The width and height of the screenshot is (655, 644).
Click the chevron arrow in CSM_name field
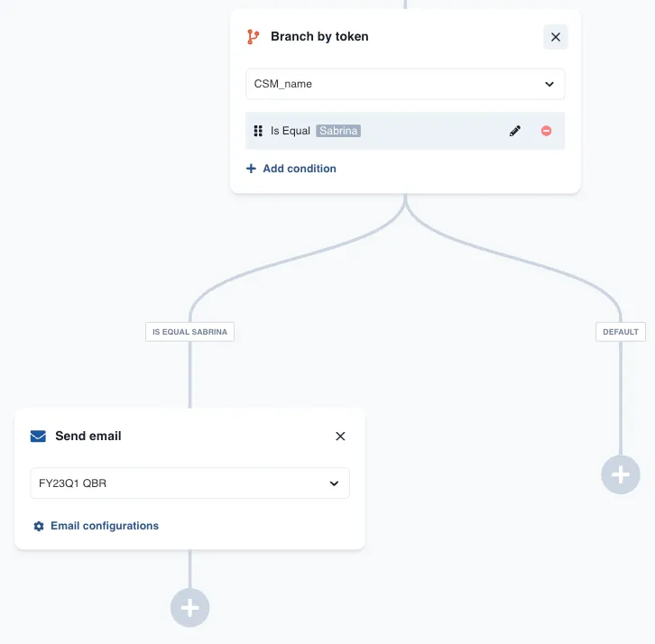pyautogui.click(x=549, y=84)
